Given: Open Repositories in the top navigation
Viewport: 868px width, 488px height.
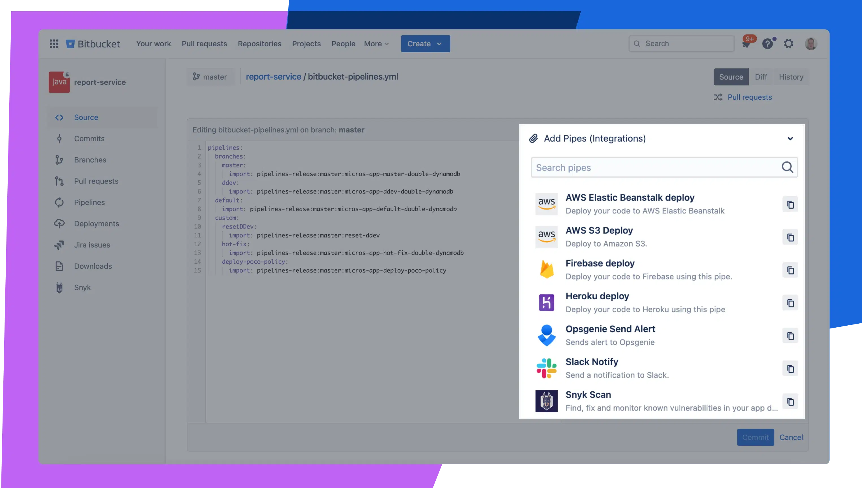Looking at the screenshot, I should click(x=259, y=44).
